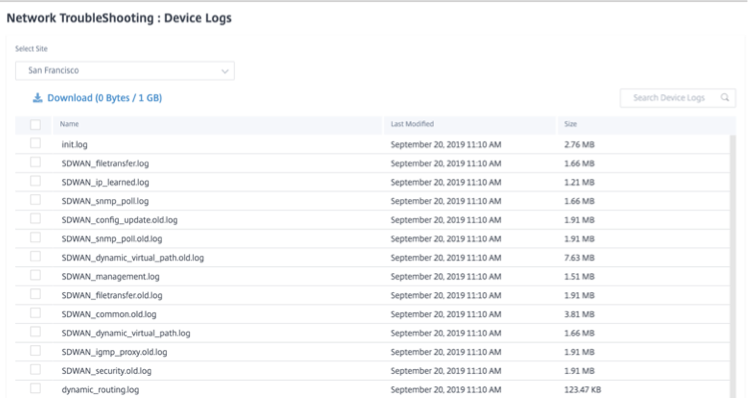
Task: Focus the Search Device Logs field
Action: (x=677, y=98)
